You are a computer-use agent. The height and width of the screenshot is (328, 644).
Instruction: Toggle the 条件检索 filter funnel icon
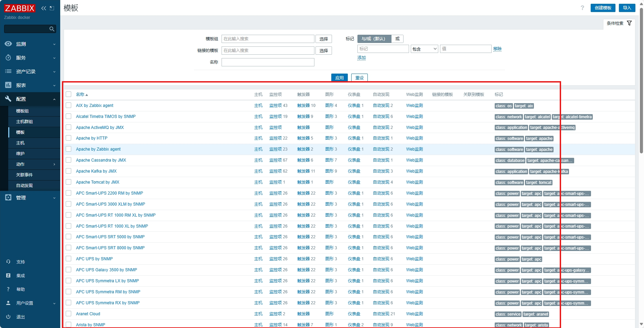pyautogui.click(x=629, y=23)
